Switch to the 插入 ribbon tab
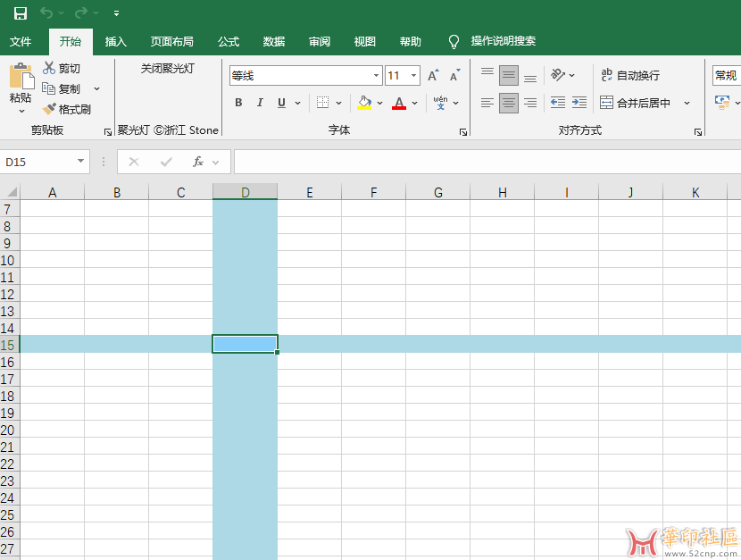741x560 pixels. point(116,41)
